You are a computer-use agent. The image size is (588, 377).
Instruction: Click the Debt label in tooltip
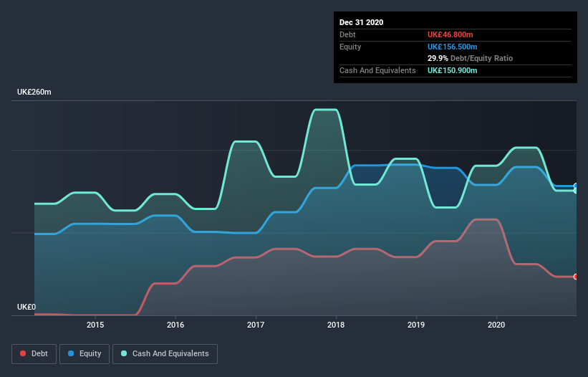click(347, 34)
